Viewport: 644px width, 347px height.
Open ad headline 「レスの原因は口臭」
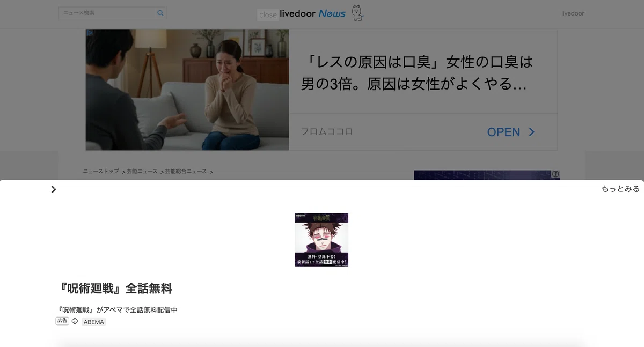417,73
